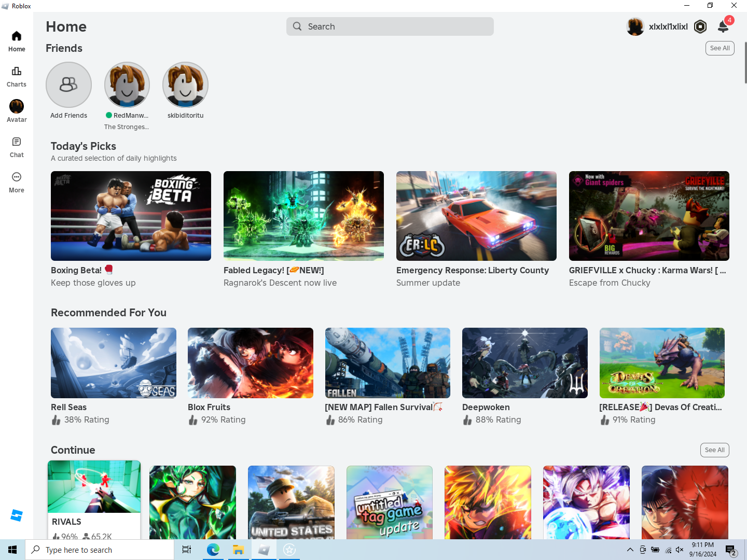Click the GRIEFVILLE x Chucky : Karma Wars title

coord(647,270)
